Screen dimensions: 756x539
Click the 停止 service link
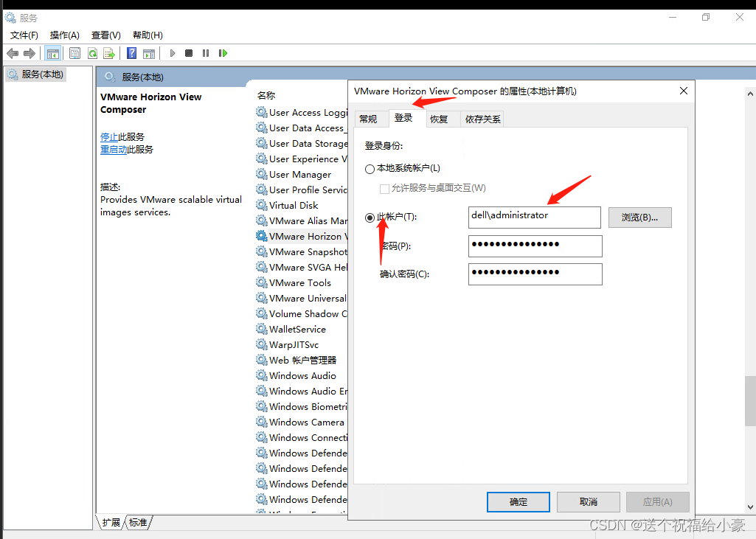tap(109, 137)
